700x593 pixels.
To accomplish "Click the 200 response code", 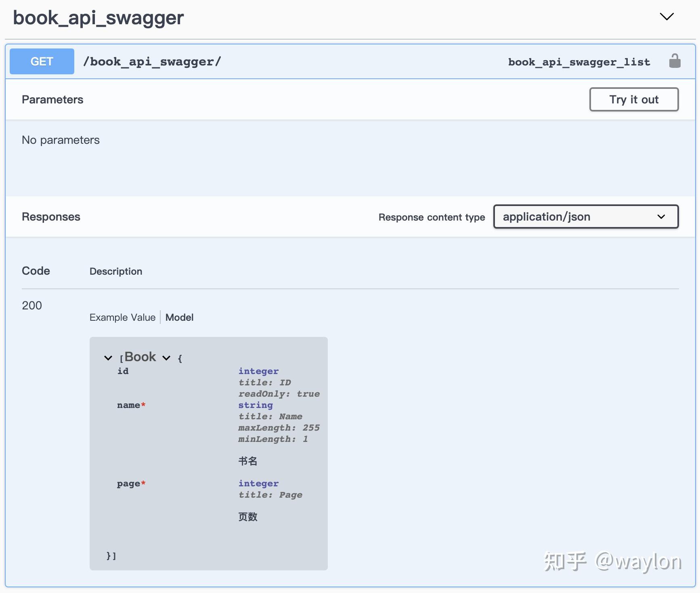I will (32, 305).
